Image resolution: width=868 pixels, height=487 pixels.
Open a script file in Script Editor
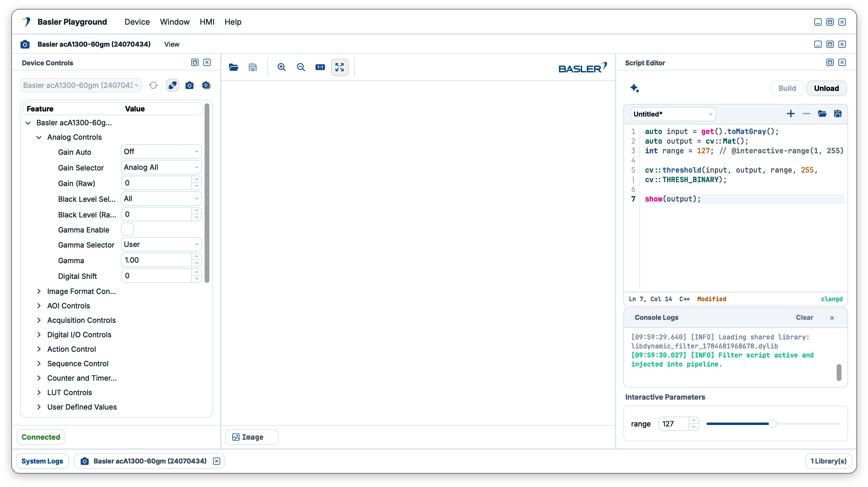point(822,114)
